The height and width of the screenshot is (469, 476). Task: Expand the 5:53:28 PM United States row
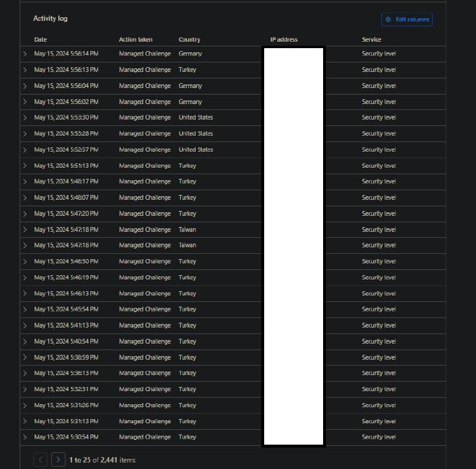(x=25, y=134)
